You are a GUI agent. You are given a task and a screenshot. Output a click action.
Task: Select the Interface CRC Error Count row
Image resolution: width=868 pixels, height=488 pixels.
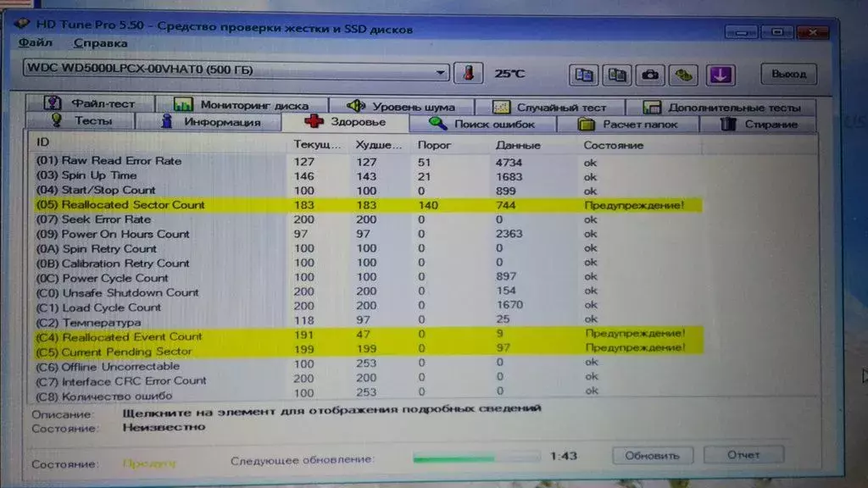point(368,379)
